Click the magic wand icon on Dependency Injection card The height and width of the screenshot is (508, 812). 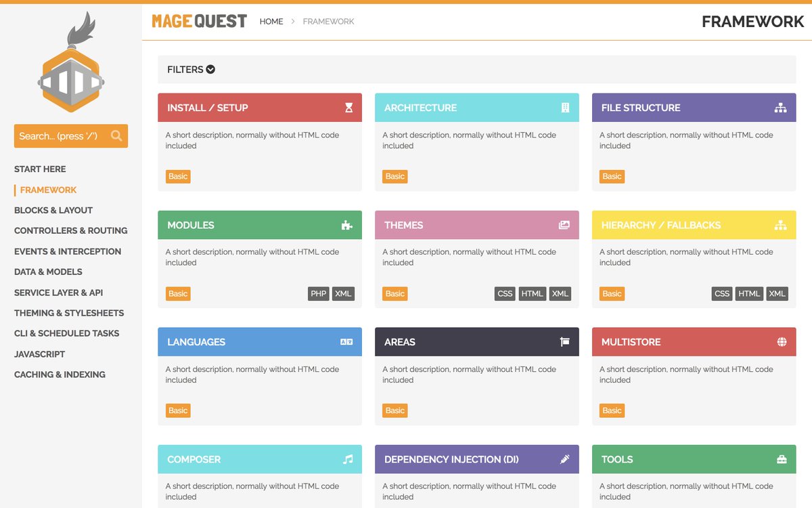[x=566, y=459]
